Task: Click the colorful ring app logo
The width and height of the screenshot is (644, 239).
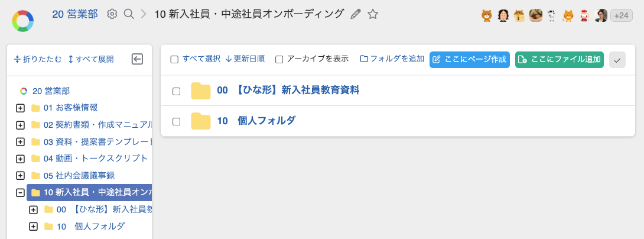Action: [x=22, y=21]
